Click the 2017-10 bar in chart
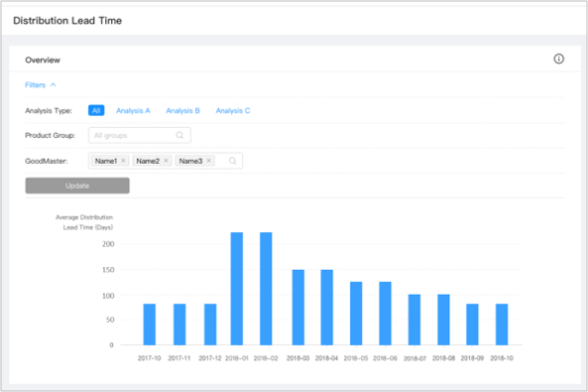588x392 pixels. [150, 325]
